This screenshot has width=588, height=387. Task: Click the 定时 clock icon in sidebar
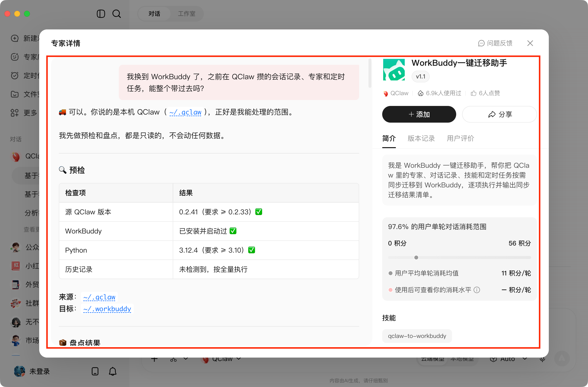point(14,76)
